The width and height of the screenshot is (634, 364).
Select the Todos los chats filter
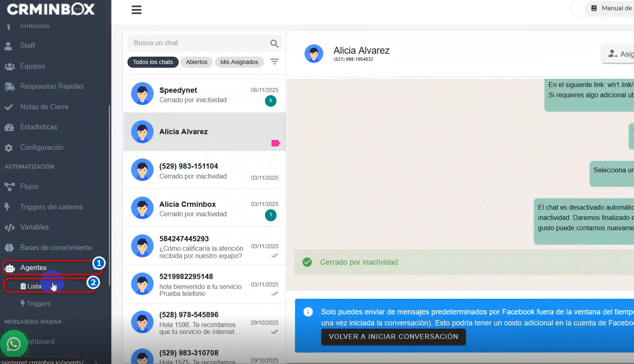153,62
